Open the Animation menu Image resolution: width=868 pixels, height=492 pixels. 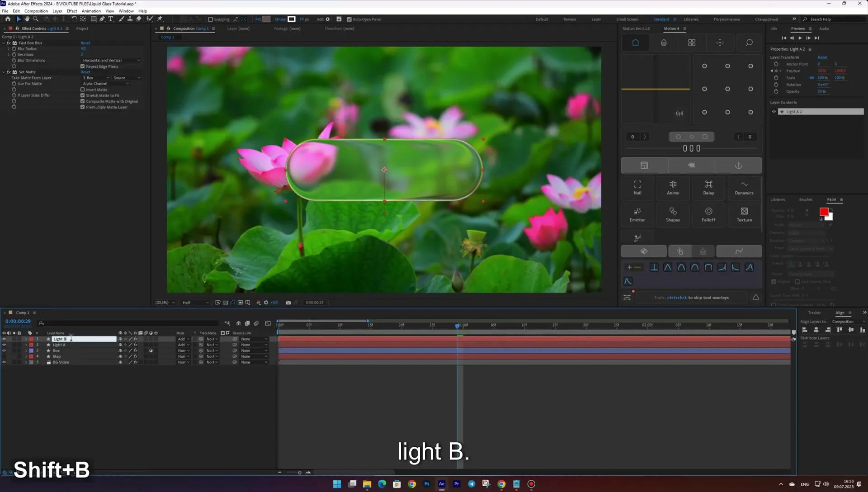[91, 11]
